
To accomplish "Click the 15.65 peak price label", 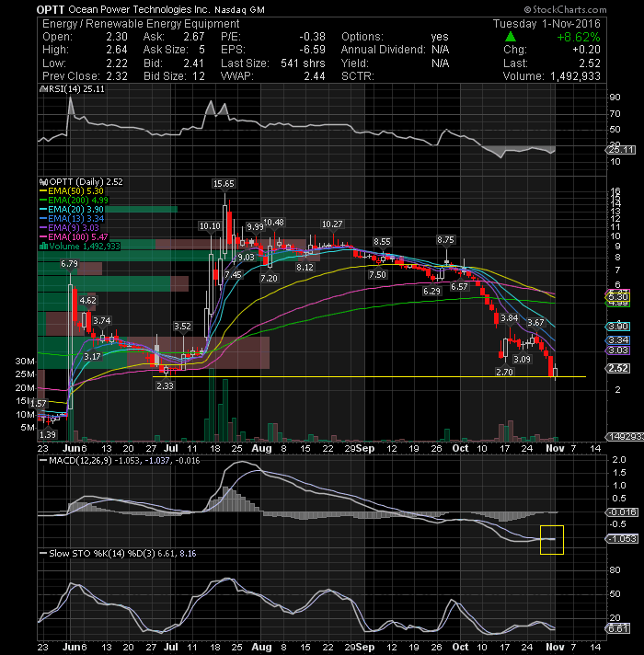I will pos(224,184).
